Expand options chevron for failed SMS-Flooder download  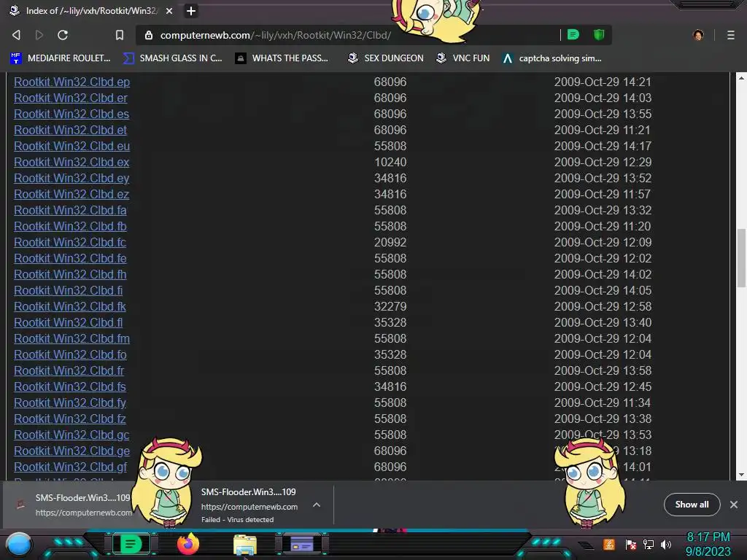[317, 505]
